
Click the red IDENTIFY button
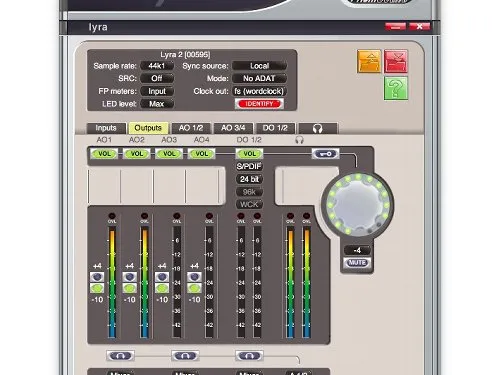[259, 104]
